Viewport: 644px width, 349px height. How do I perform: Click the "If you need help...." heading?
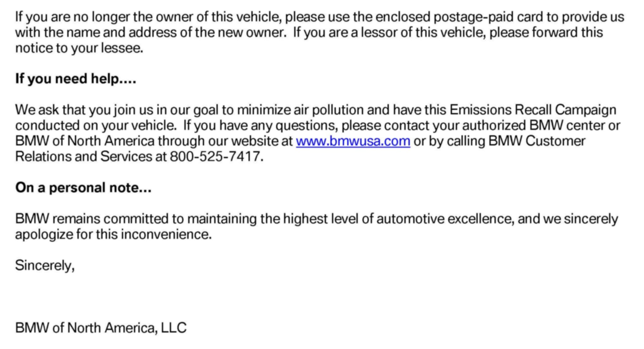click(x=76, y=78)
